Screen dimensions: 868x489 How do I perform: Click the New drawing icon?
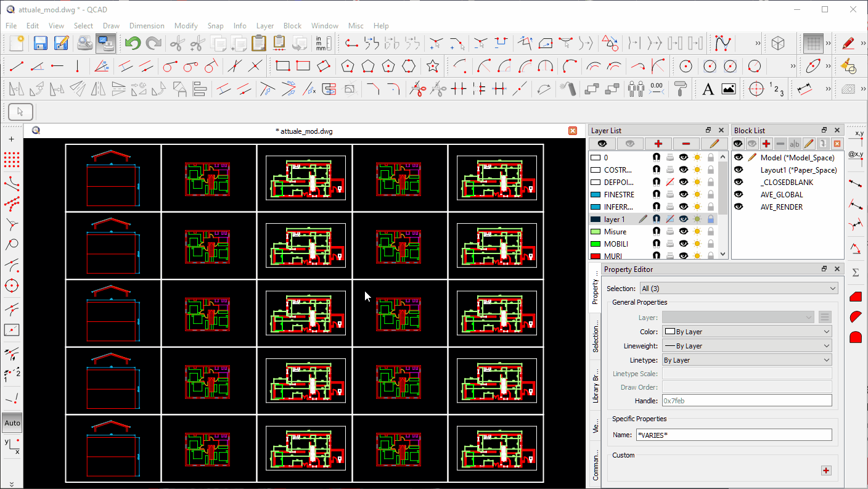pyautogui.click(x=17, y=43)
